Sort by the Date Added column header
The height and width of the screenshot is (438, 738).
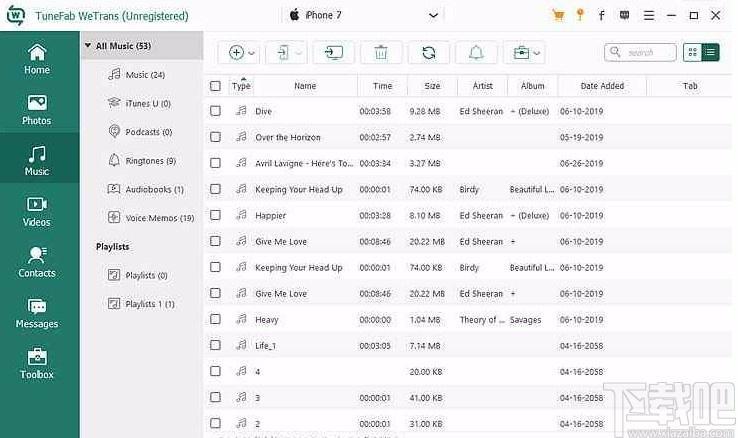pos(602,86)
